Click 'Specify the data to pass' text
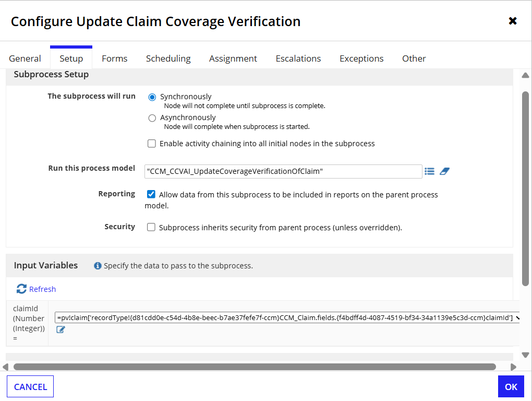532x401 pixels. [x=178, y=266]
